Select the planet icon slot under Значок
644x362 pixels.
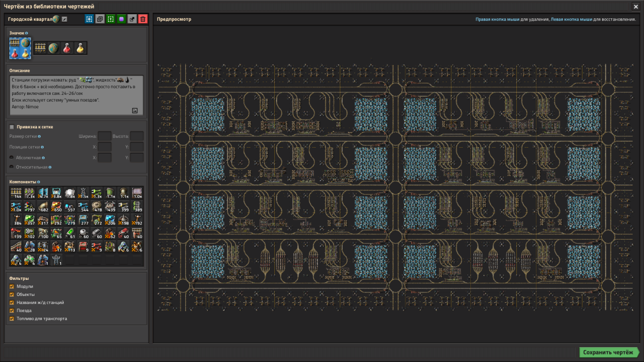tap(53, 48)
